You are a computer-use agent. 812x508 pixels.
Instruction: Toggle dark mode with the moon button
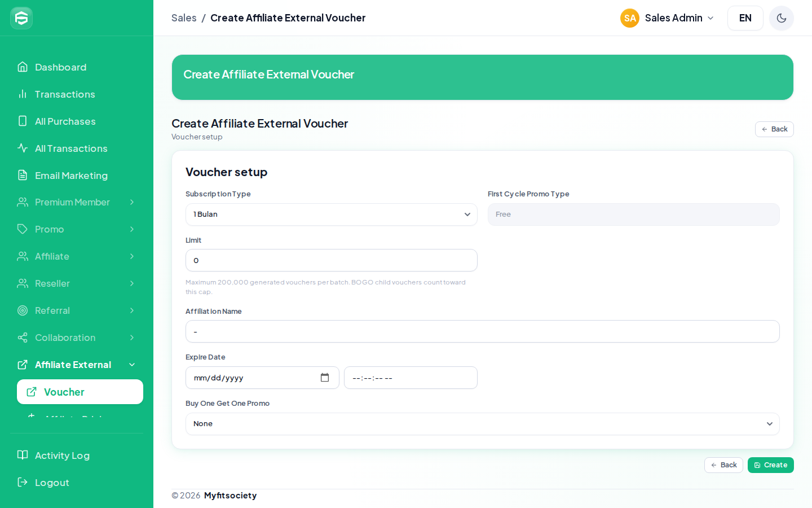pos(782,18)
